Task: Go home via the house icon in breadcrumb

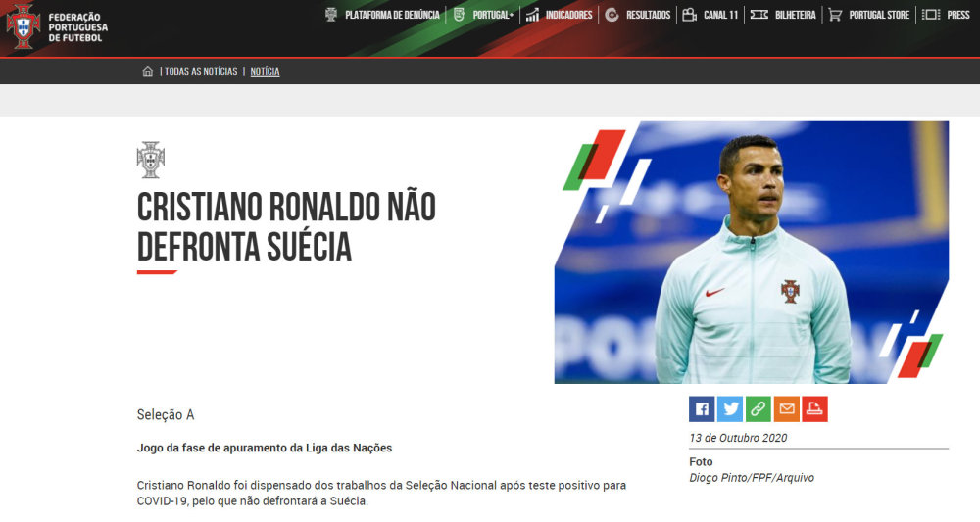Action: pyautogui.click(x=148, y=71)
